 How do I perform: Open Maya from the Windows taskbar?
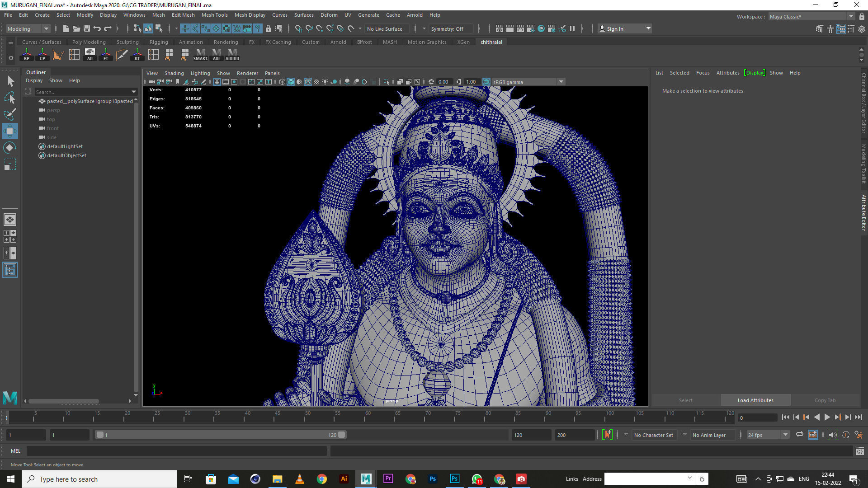point(366,479)
